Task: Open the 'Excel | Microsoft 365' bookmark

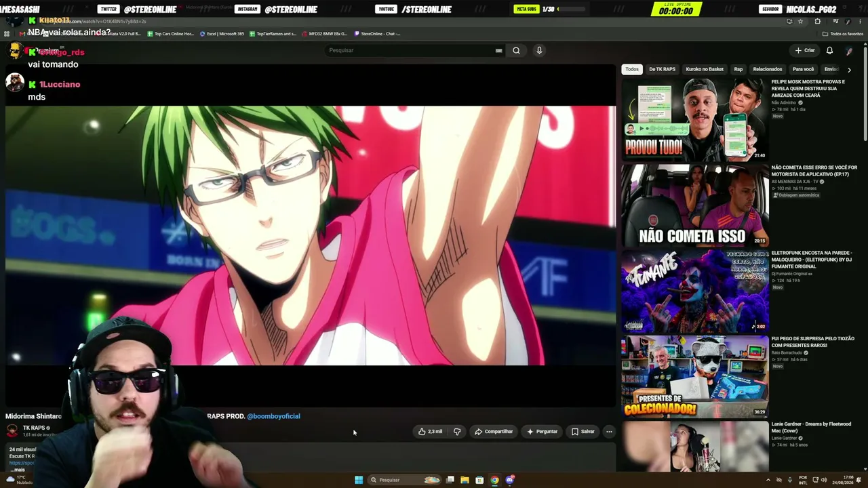Action: (222, 34)
